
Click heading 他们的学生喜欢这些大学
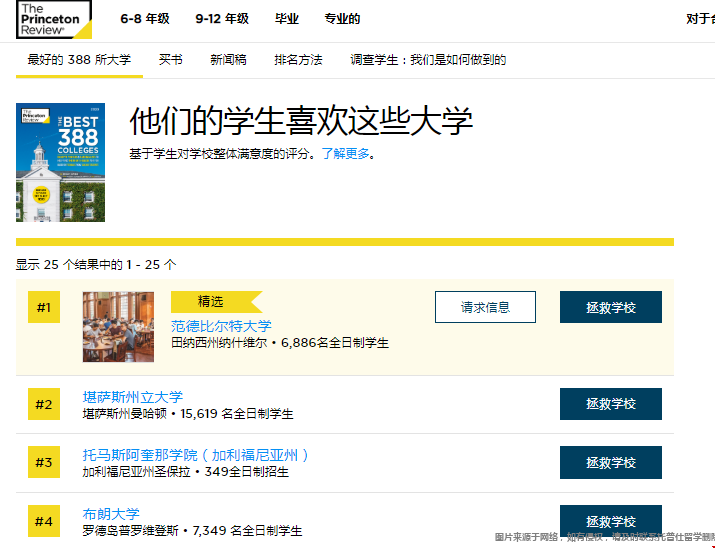click(301, 121)
